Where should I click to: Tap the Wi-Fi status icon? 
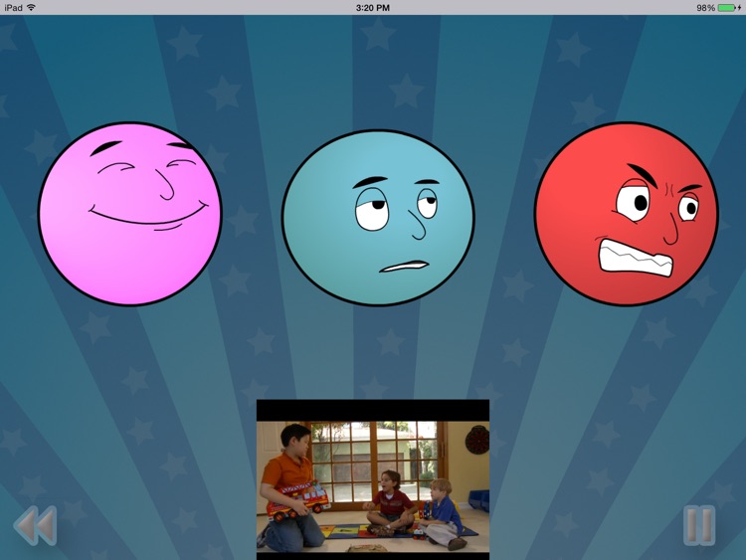point(32,8)
